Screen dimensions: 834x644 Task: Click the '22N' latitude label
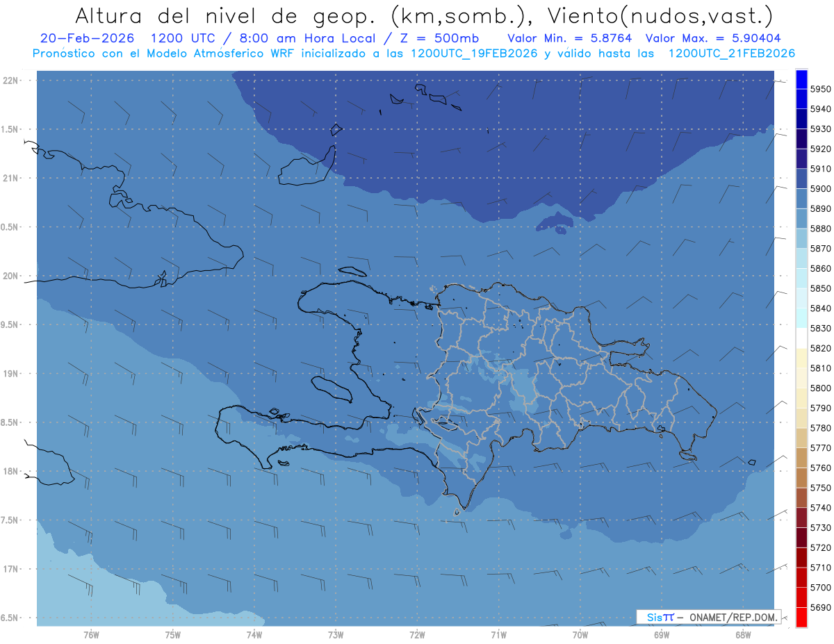[12, 81]
